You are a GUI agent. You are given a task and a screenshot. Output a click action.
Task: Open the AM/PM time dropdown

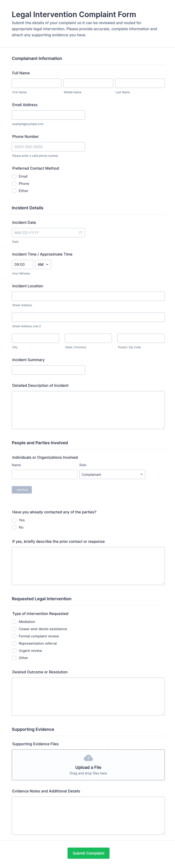coord(43,265)
